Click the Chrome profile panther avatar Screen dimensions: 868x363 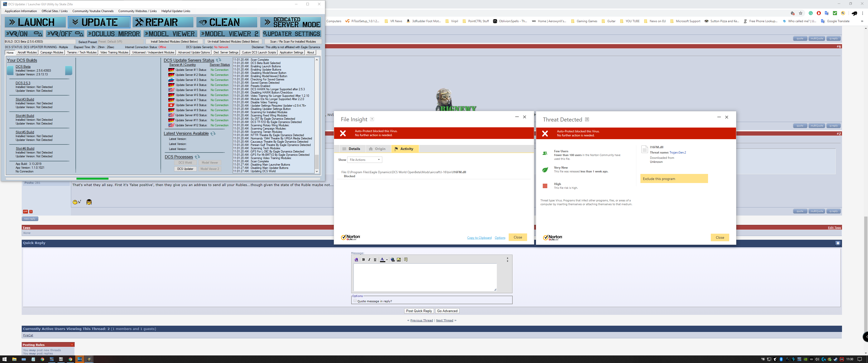coord(854,13)
